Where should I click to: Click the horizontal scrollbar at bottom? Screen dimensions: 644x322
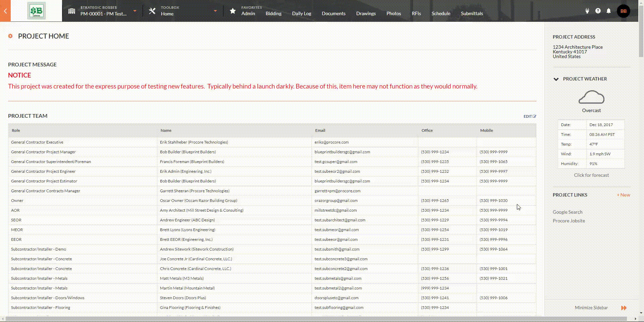click(x=315, y=319)
